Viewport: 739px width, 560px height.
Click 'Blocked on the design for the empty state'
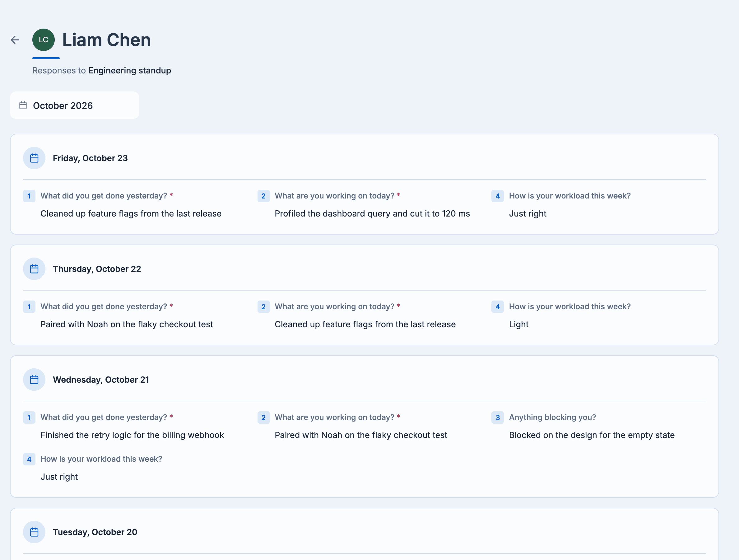592,435
